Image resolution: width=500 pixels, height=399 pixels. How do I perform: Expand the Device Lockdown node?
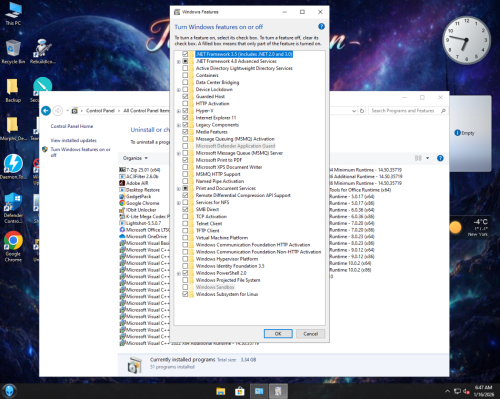tap(179, 90)
